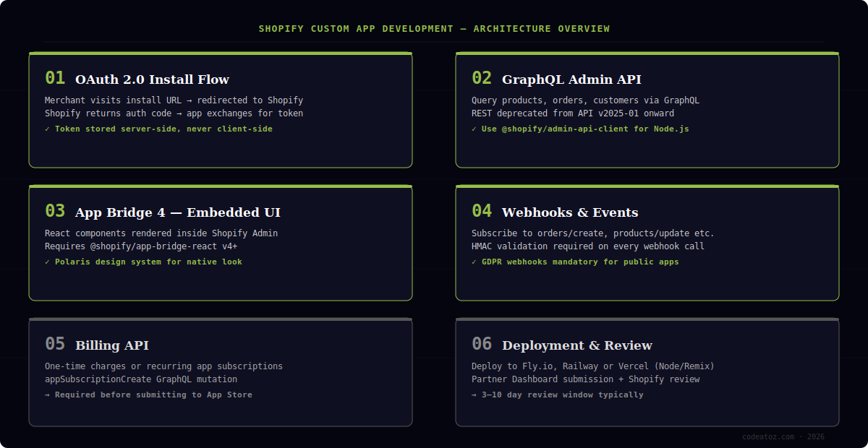Select the 'Webhooks & Events' card title
This screenshot has width=868, height=448.
570,212
